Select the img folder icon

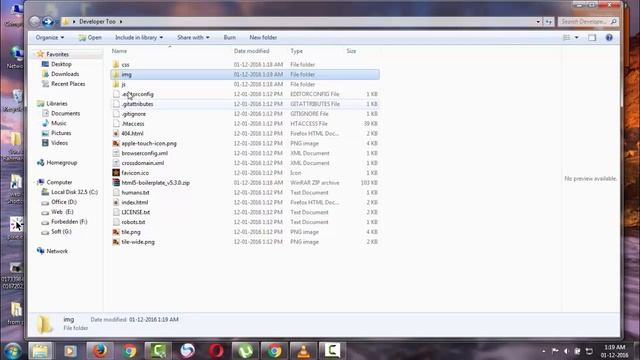pos(116,74)
